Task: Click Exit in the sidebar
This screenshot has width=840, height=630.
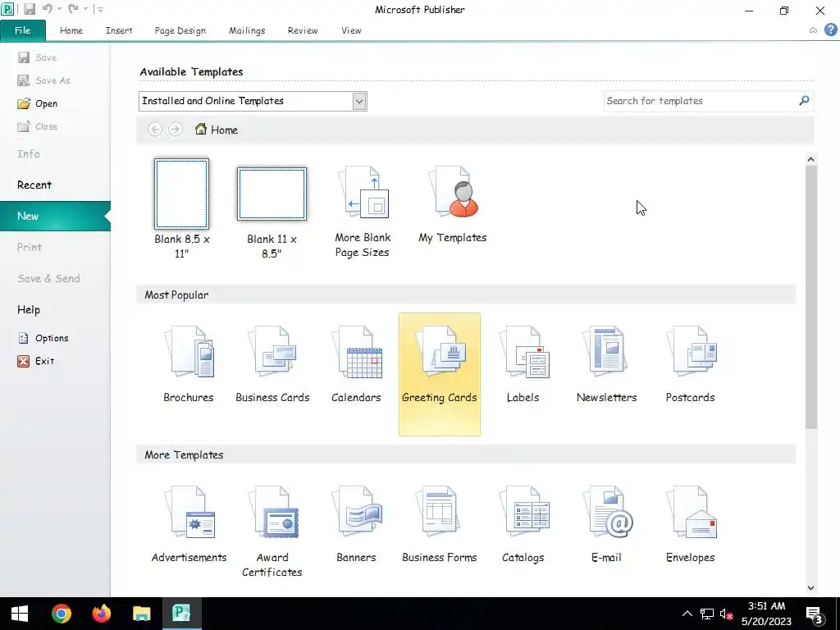Action: (x=36, y=361)
